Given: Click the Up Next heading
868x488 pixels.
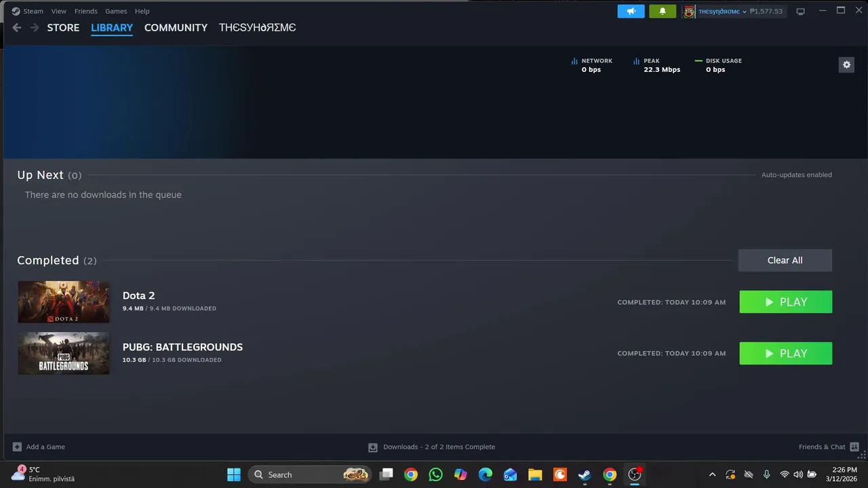Looking at the screenshot, I should point(40,175).
